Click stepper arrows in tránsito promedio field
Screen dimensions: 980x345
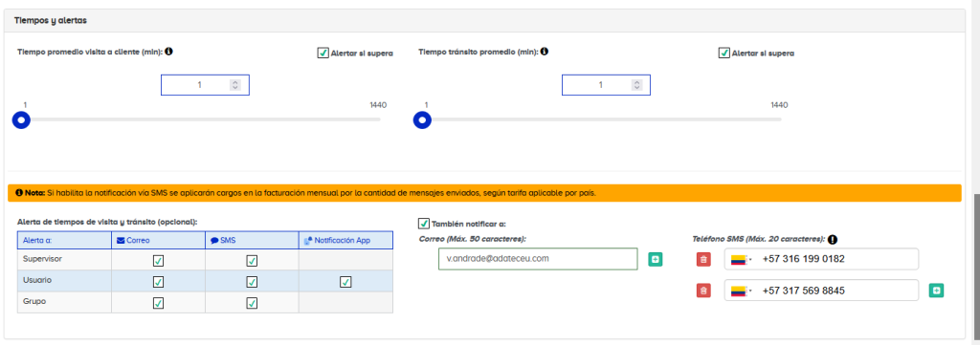[636, 85]
